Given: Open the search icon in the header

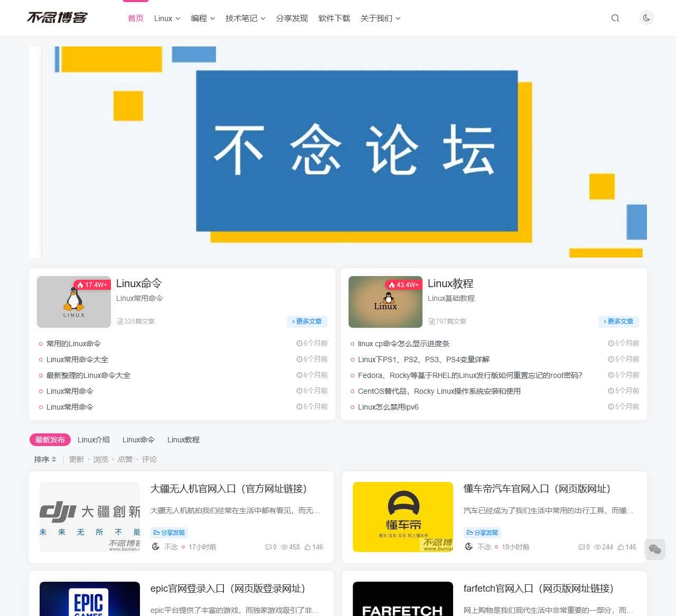Looking at the screenshot, I should (615, 18).
